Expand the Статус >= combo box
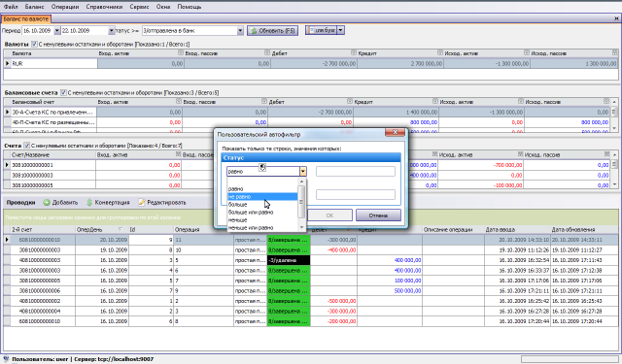 (x=240, y=30)
